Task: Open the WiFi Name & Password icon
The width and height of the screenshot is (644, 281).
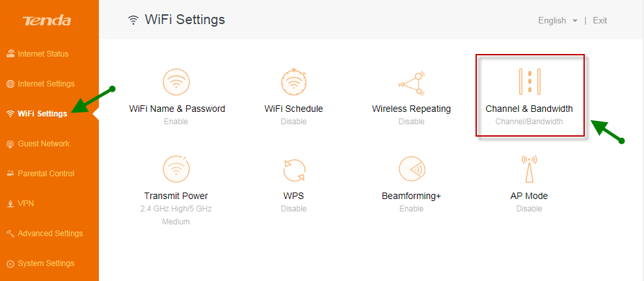Action: (x=176, y=82)
